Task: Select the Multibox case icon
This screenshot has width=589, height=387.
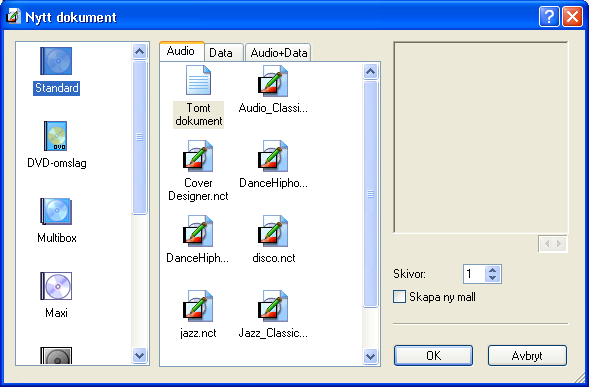Action: (x=56, y=211)
